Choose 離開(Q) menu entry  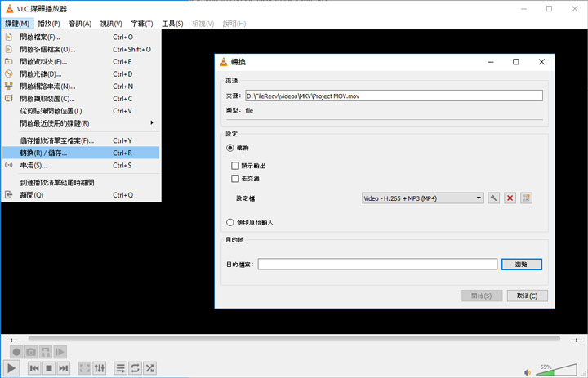tap(81, 195)
